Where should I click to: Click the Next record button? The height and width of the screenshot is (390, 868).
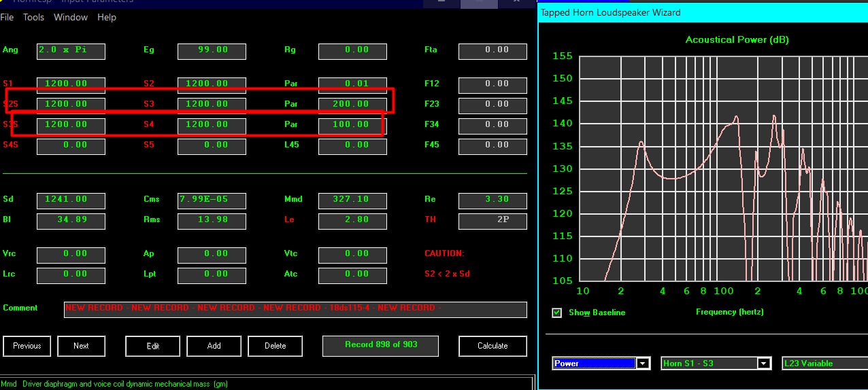[81, 346]
